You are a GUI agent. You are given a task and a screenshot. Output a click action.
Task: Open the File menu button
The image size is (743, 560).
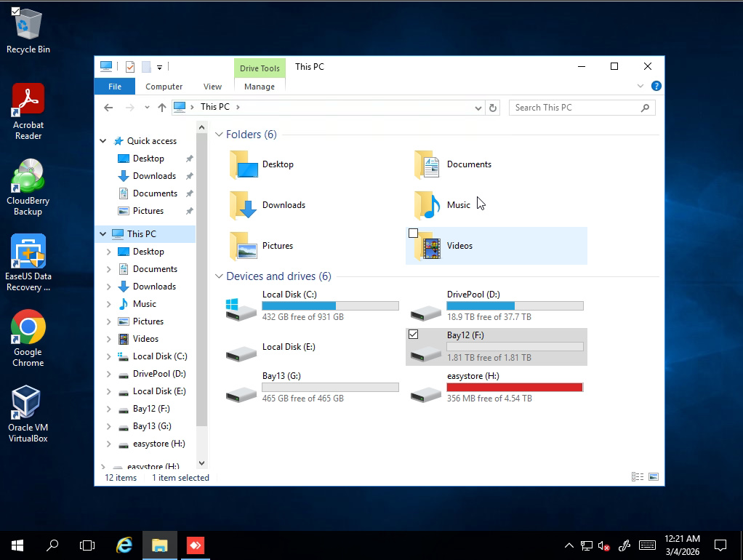pos(115,87)
